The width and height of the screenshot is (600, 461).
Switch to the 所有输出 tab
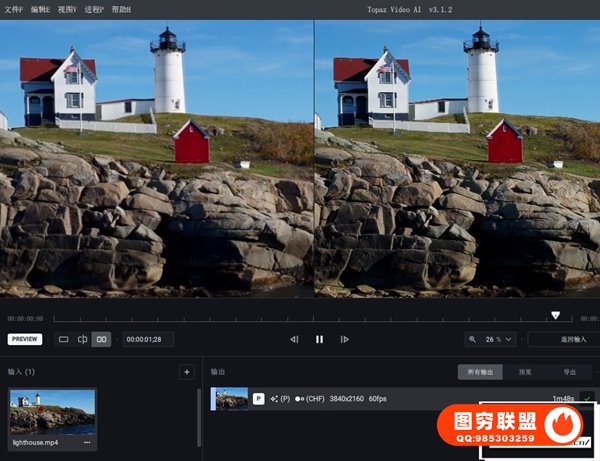click(480, 372)
